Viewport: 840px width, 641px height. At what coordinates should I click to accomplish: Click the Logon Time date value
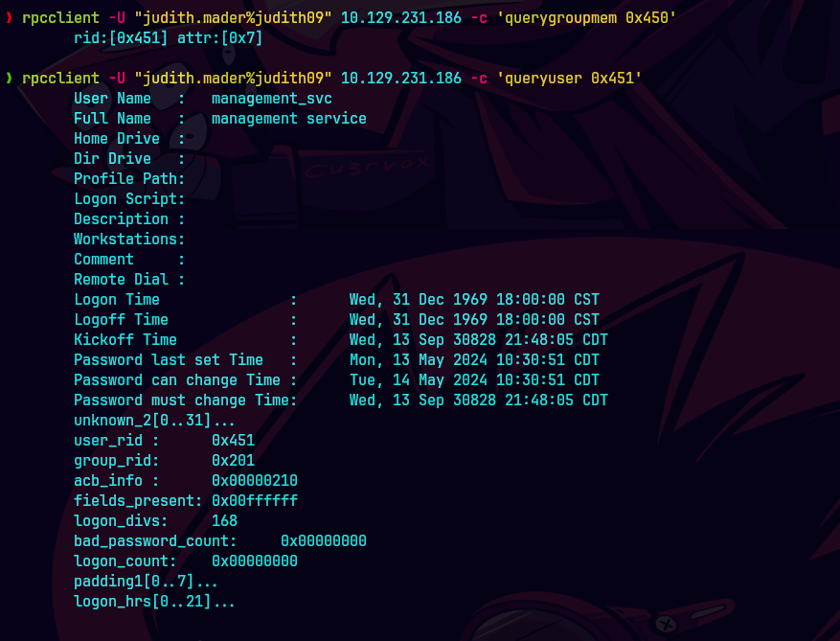(474, 300)
